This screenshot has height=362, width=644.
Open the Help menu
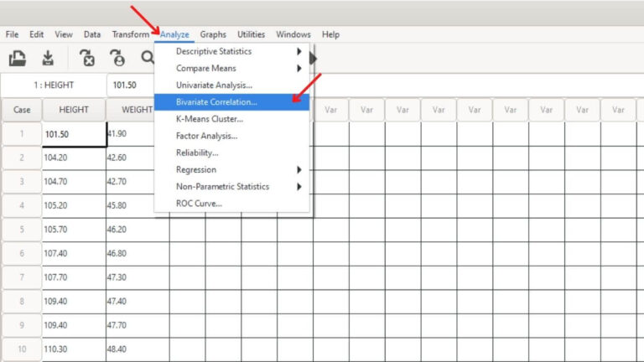tap(330, 34)
